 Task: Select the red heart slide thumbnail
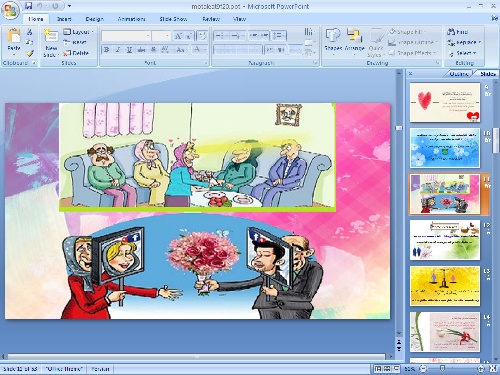tap(445, 102)
